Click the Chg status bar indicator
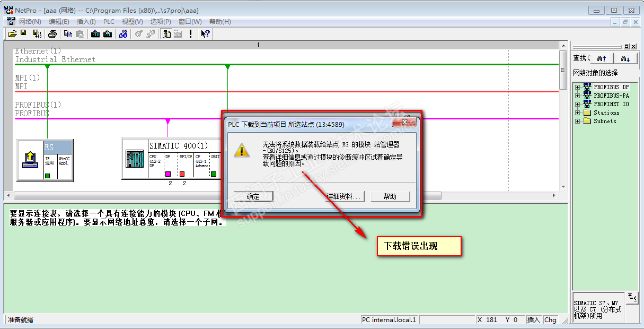This screenshot has height=329, width=644. 550,320
